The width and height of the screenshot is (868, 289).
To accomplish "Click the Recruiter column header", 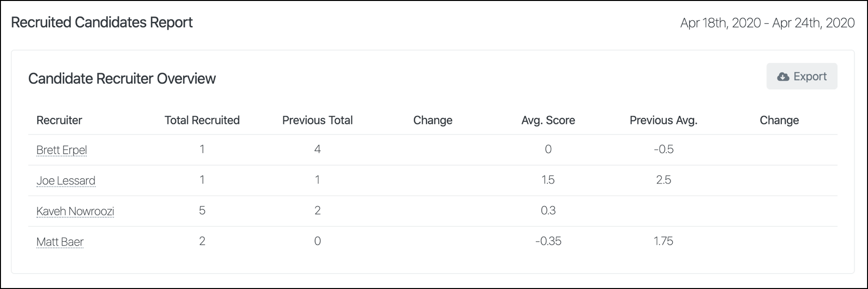I will (x=59, y=120).
